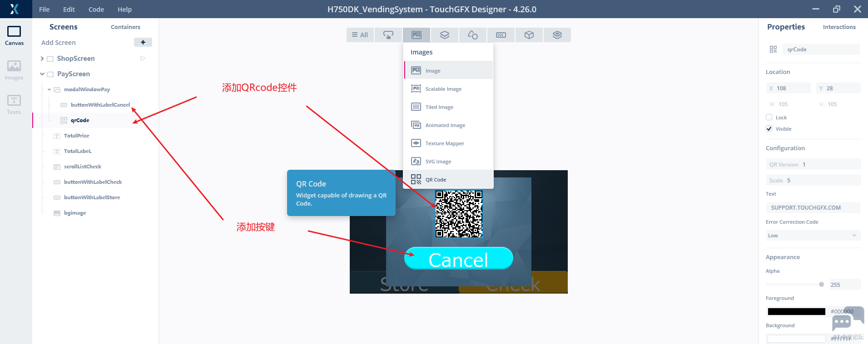This screenshot has height=344, width=868.
Task: Select buttonWithLabelCancel in the tree
Action: [100, 105]
